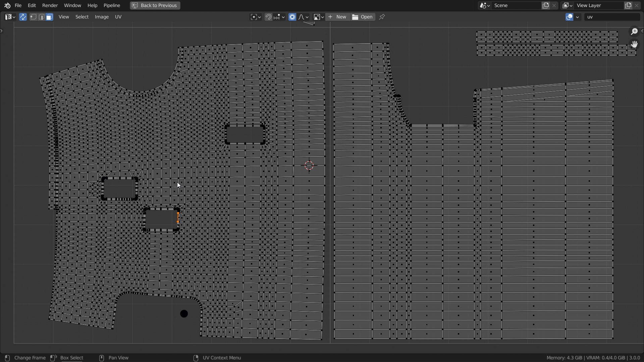Click the UV menu in the header
Viewport: 644px width, 362px height.
118,17
